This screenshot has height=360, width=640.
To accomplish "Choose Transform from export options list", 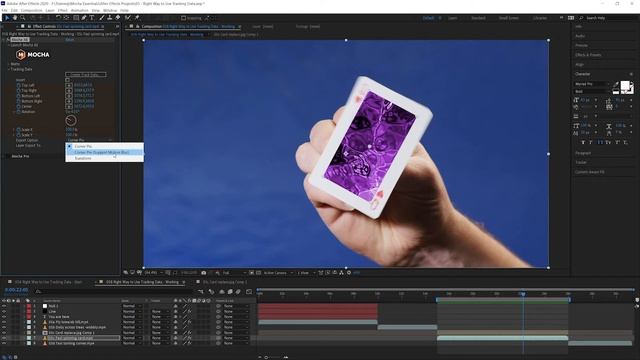I will point(104,158).
